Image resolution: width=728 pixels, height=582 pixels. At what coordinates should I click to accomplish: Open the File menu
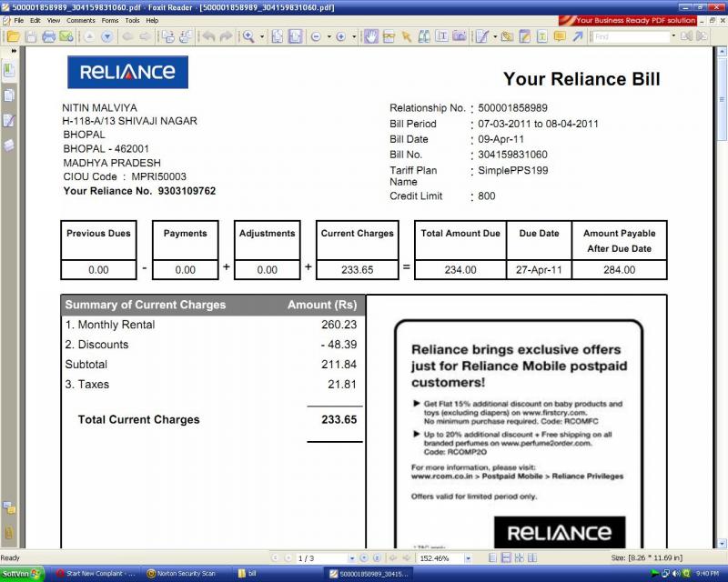point(18,20)
